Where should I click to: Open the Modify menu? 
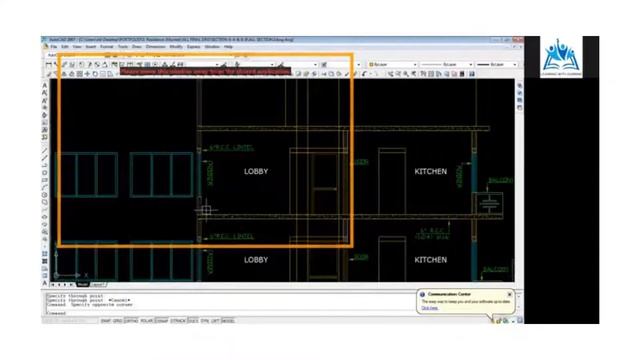[x=176, y=47]
